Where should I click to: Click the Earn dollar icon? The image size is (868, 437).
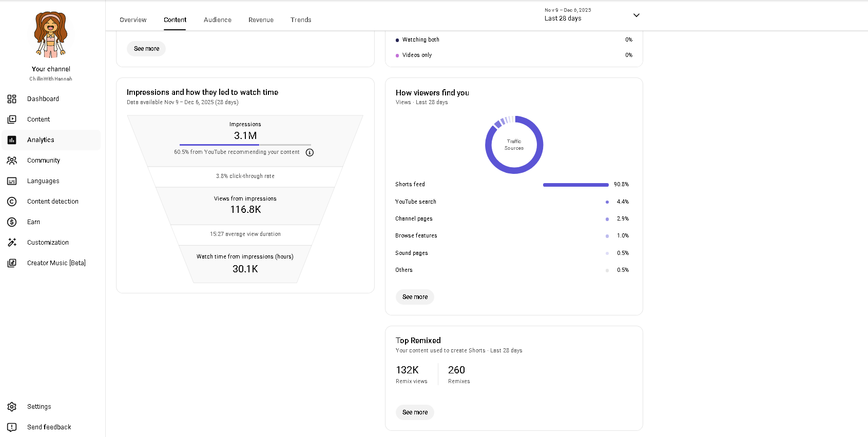point(12,222)
